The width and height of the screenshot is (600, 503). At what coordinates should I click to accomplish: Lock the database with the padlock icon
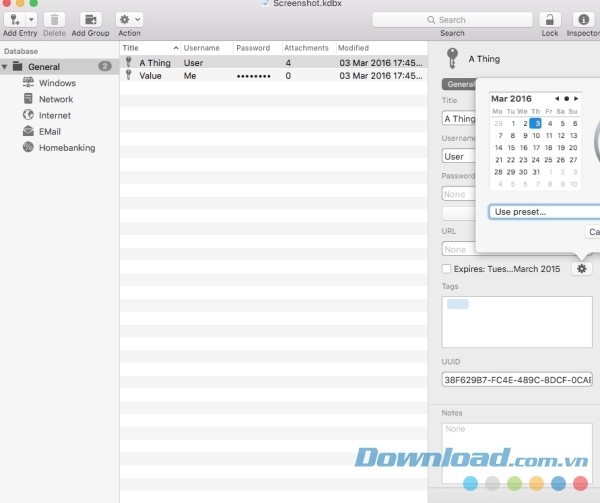[x=549, y=19]
